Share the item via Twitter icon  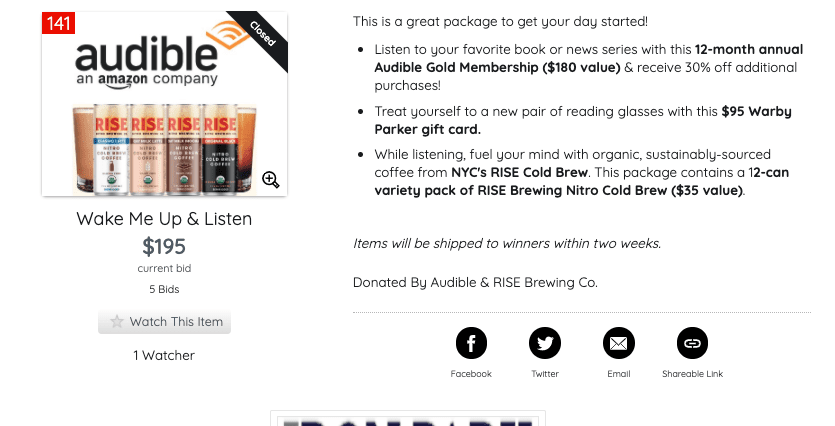(x=544, y=343)
